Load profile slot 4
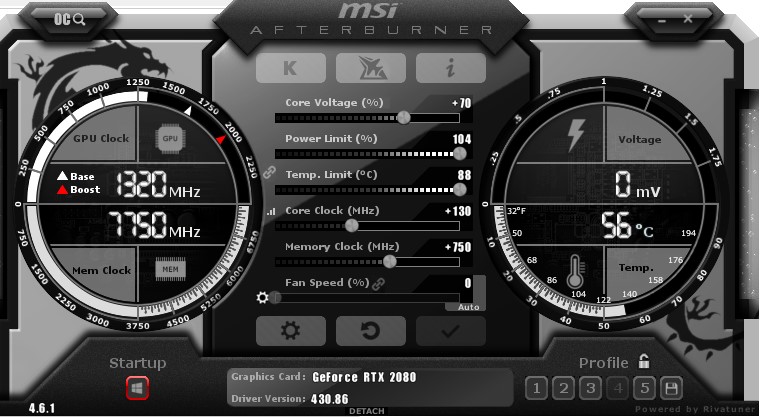Image resolution: width=765 pixels, height=419 pixels. [618, 388]
